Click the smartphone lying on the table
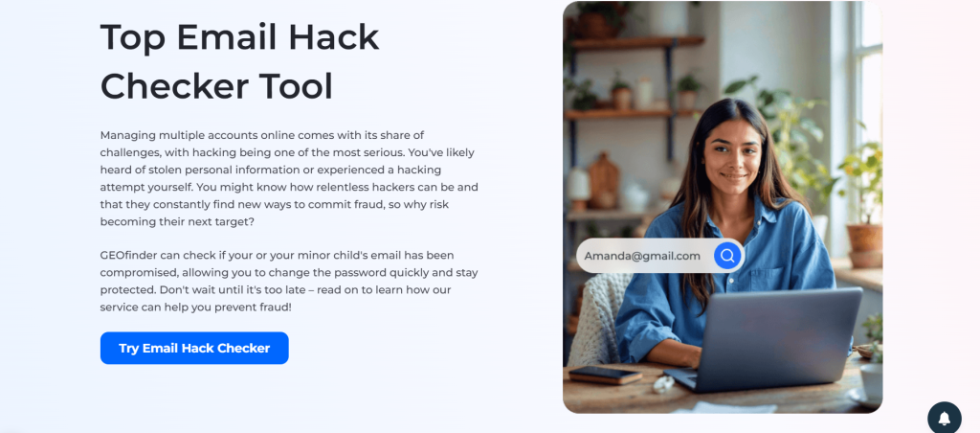This screenshot has height=433, width=980. click(x=605, y=375)
